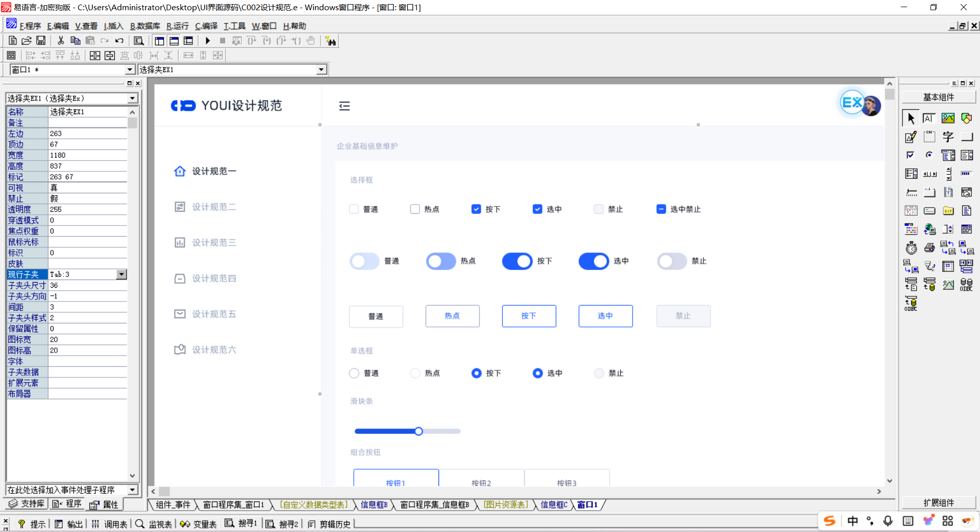This screenshot has height=532, width=980.
Task: Click the blue slider handle
Action: (x=419, y=432)
